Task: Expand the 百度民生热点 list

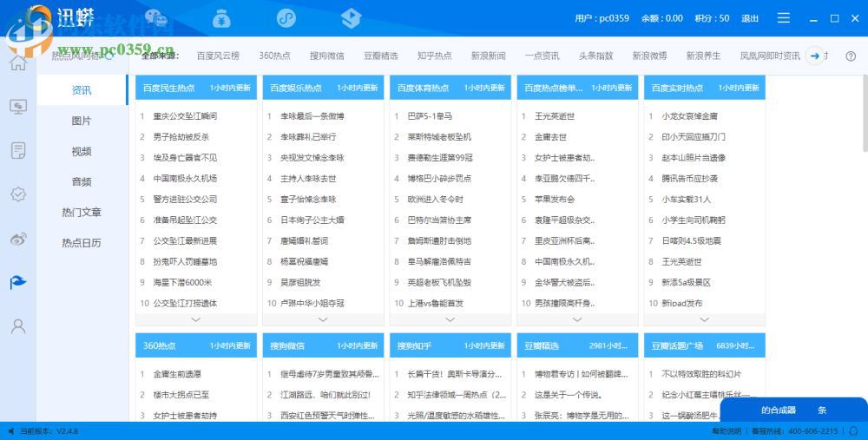Action: pos(195,319)
